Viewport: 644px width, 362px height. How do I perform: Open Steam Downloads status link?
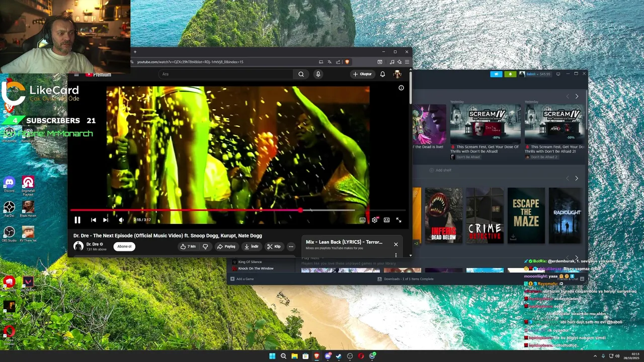pyautogui.click(x=406, y=279)
